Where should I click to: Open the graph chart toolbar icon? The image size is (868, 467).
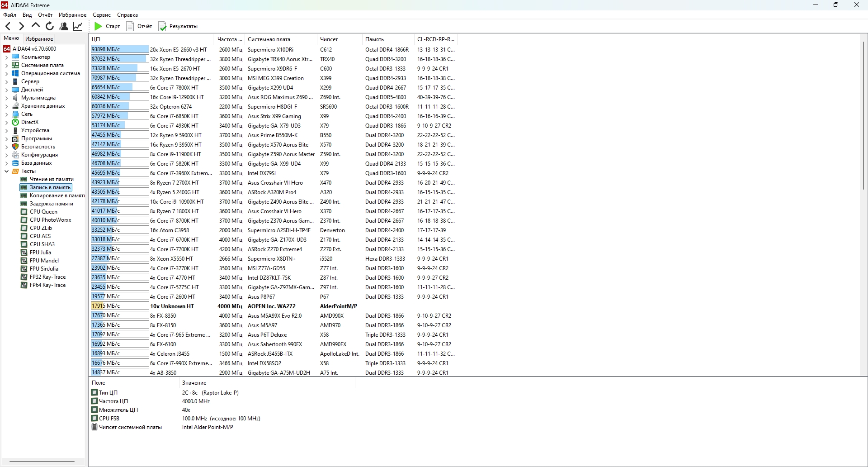[x=78, y=26]
